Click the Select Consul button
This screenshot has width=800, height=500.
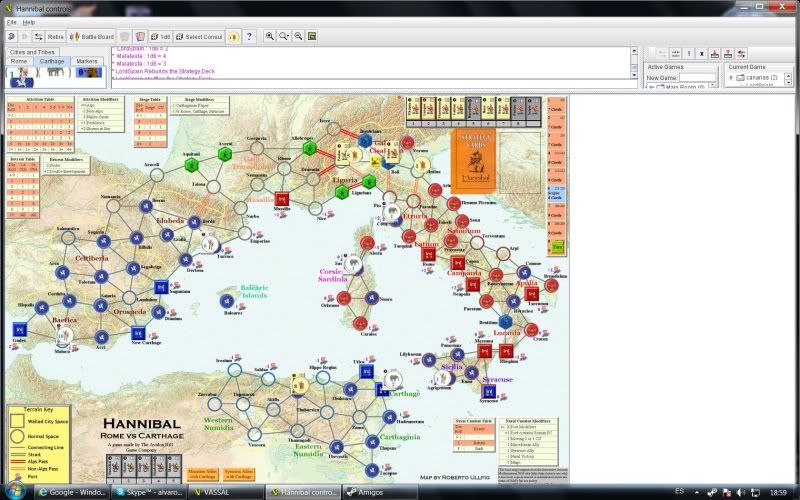tap(198, 37)
